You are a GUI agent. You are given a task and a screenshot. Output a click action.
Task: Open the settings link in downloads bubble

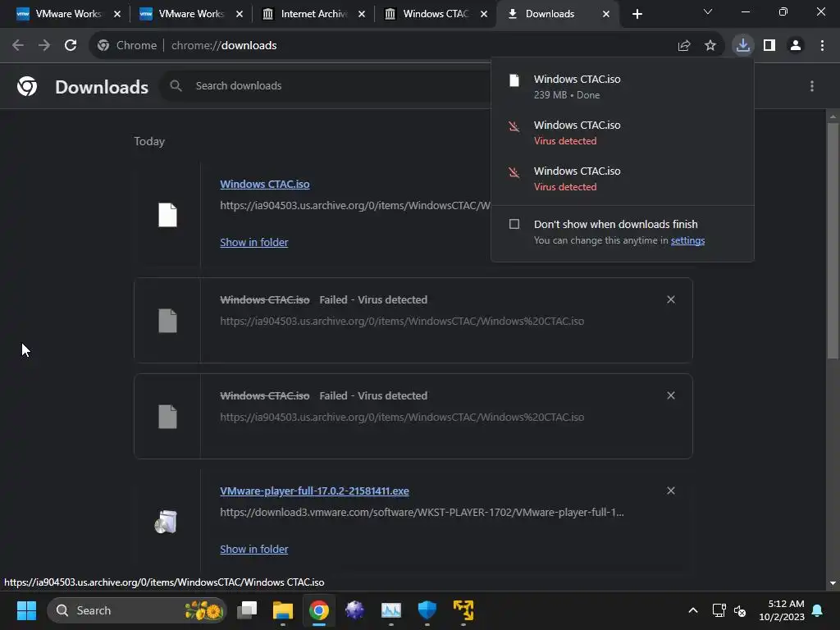point(687,240)
